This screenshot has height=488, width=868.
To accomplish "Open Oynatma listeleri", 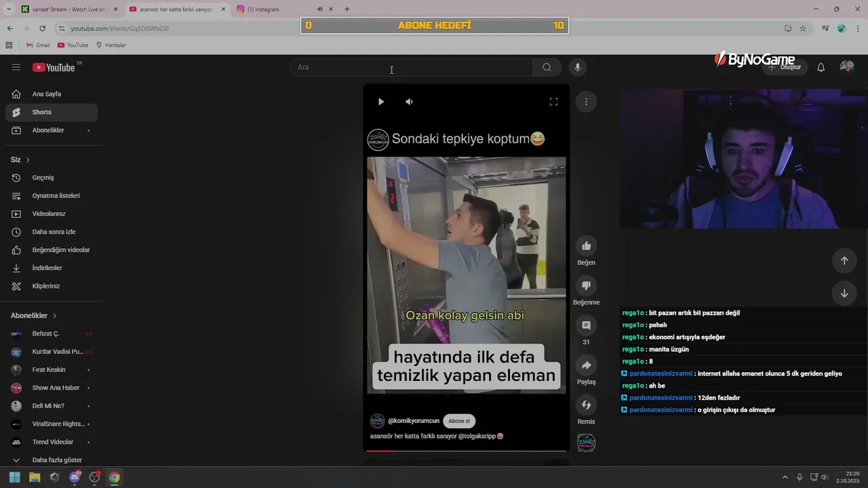I will coord(52,196).
